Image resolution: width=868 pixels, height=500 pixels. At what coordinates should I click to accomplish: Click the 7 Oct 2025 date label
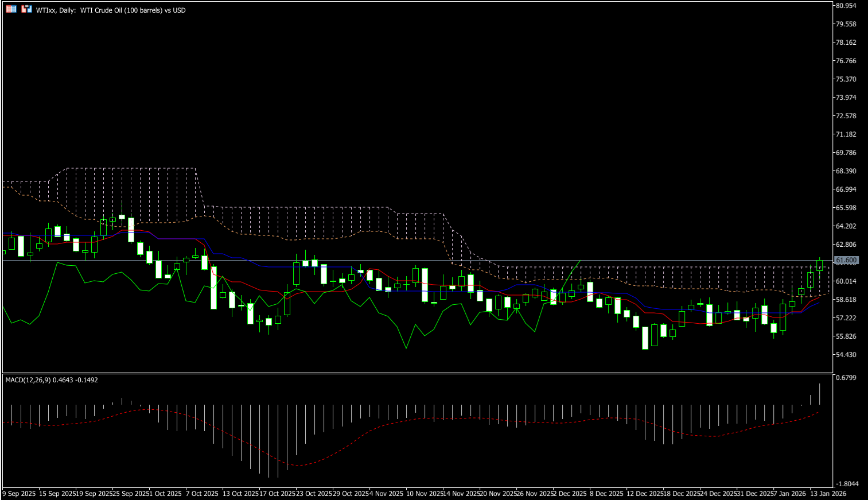[x=201, y=494]
